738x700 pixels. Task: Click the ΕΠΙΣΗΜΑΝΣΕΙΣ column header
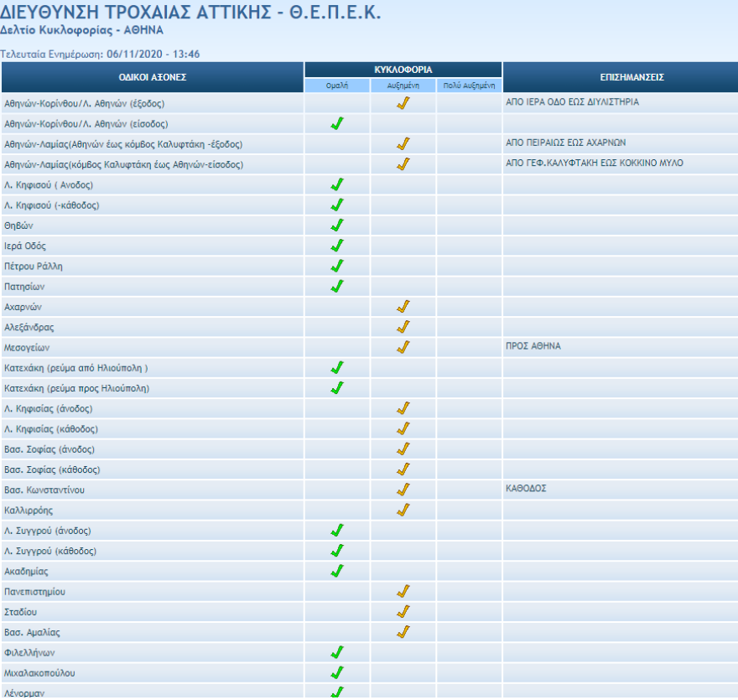click(x=620, y=77)
